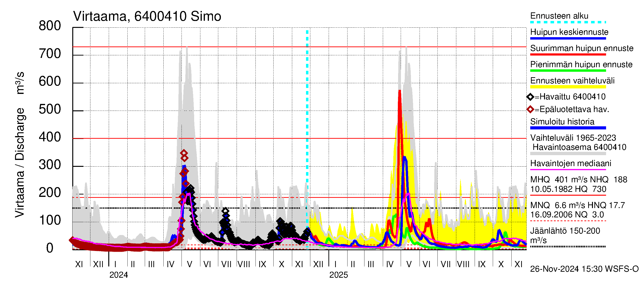Click the '10.05.1982 HQ 730' text

(x=568, y=189)
